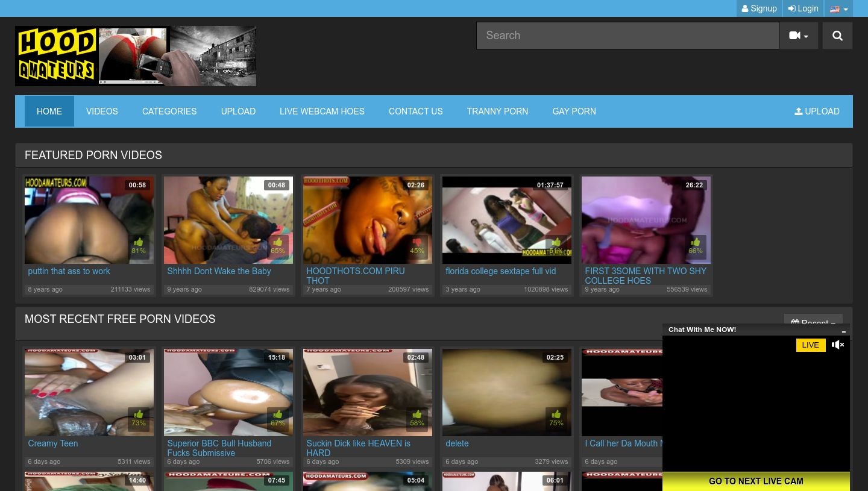This screenshot has height=491, width=868.
Task: Open the Recent sort dropdown
Action: [x=814, y=322]
